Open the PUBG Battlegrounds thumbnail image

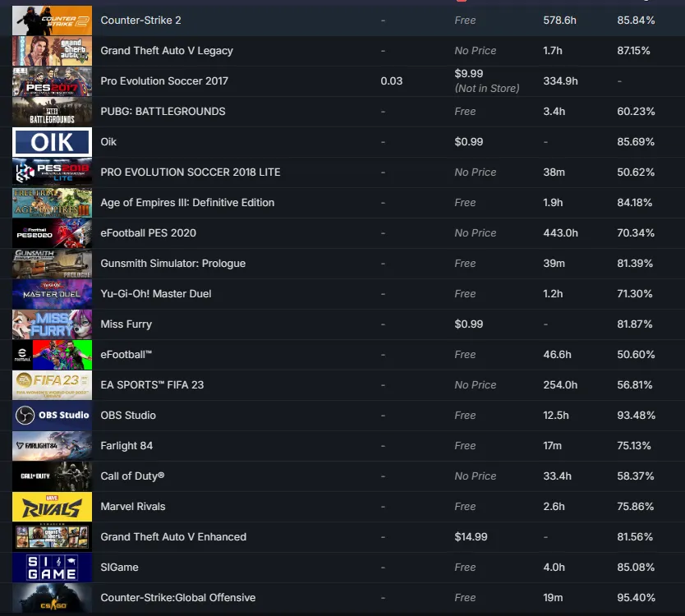tap(52, 112)
